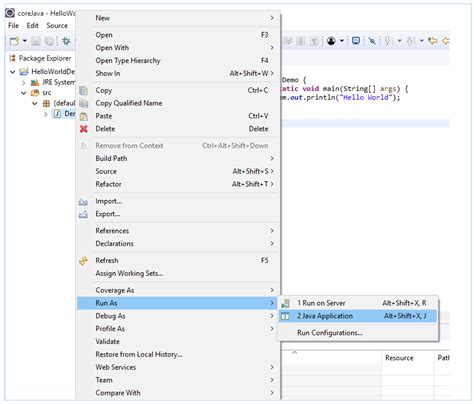Select Restore from Local History...
The height and width of the screenshot is (404, 474).
pos(139,354)
